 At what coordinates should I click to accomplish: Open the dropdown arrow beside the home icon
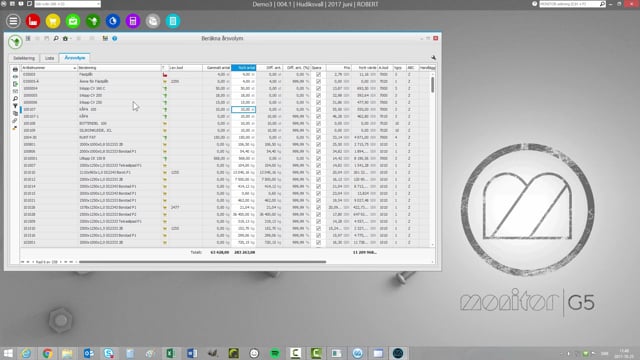(x=71, y=39)
